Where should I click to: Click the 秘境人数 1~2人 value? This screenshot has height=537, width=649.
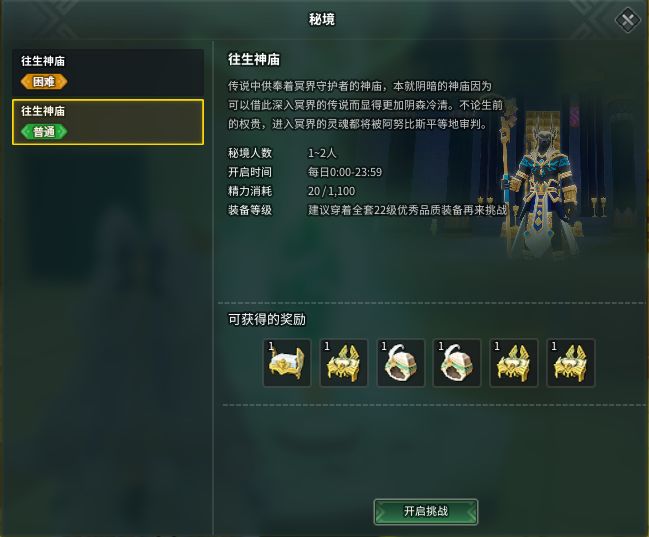point(322,153)
